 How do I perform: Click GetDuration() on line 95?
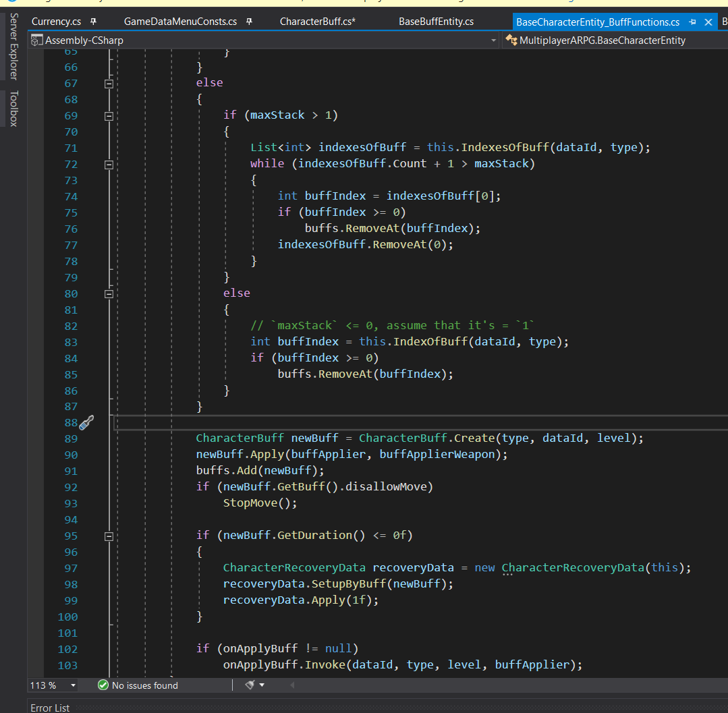pos(321,536)
